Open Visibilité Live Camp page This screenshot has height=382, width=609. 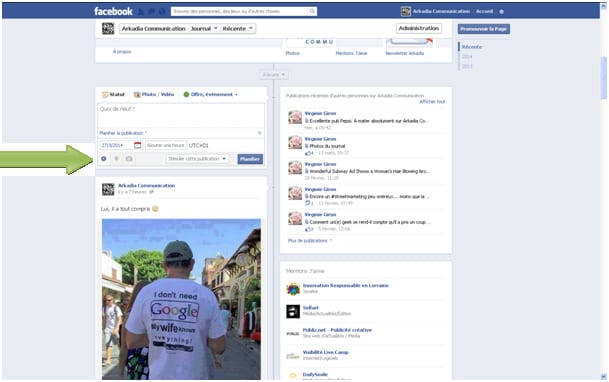325,352
